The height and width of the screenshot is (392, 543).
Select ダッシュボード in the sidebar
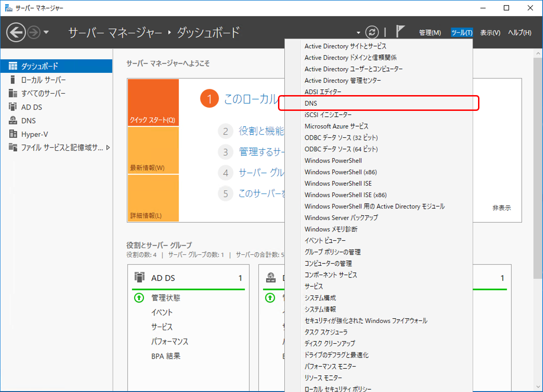point(57,66)
